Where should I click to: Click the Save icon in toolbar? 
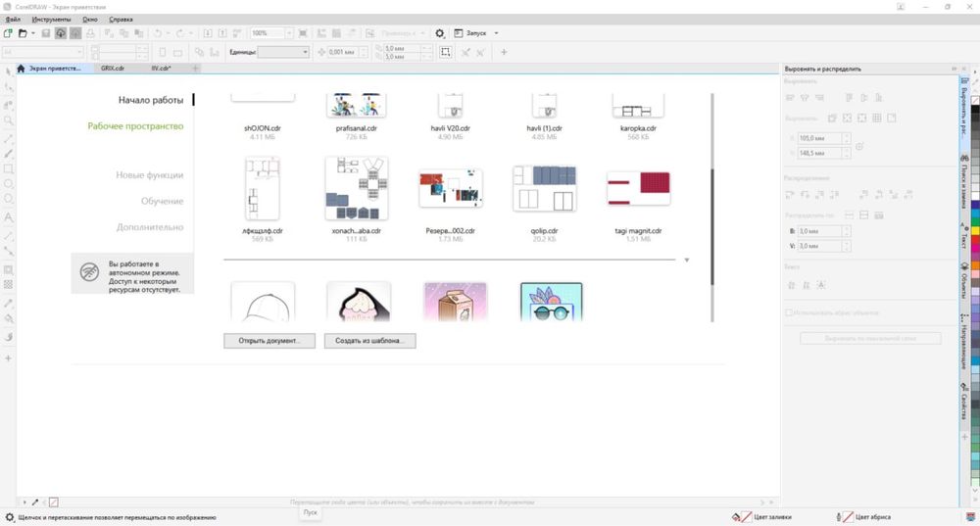coord(46,33)
